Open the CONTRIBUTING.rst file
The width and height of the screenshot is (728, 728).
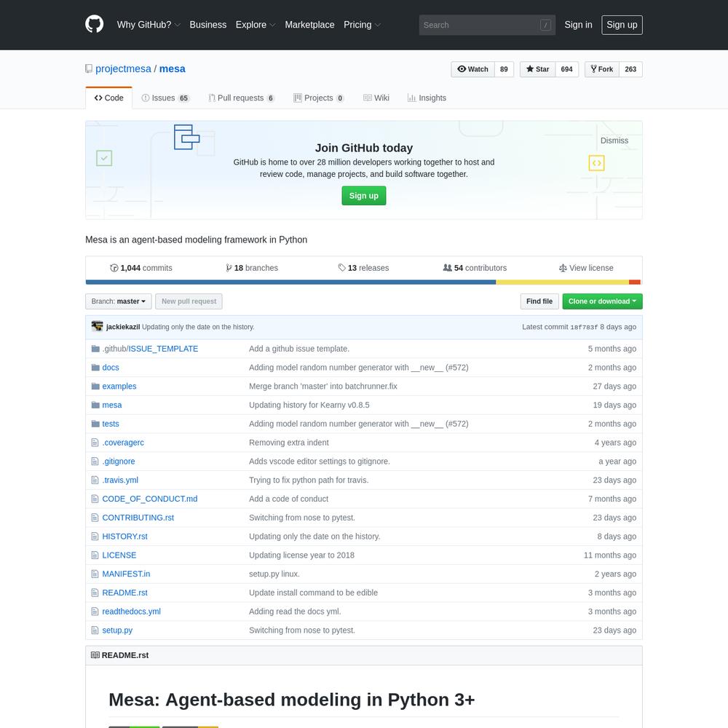click(138, 518)
